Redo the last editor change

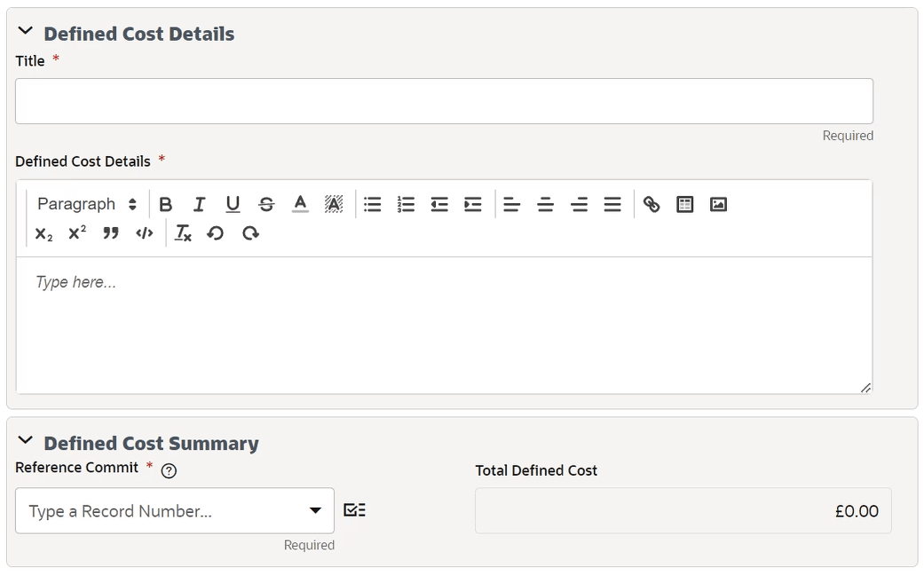pyautogui.click(x=249, y=233)
